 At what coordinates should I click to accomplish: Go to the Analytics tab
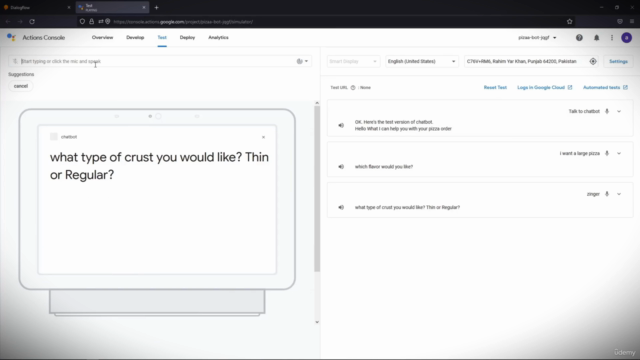[218, 38]
